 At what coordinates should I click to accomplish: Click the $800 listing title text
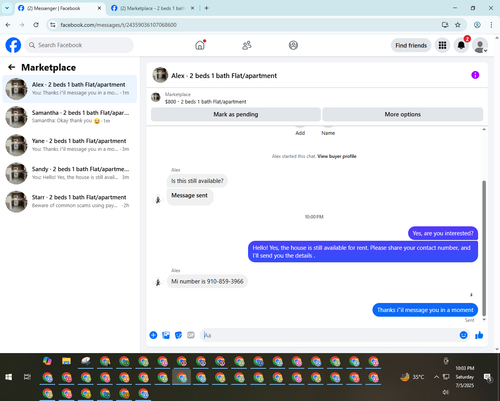click(x=206, y=102)
